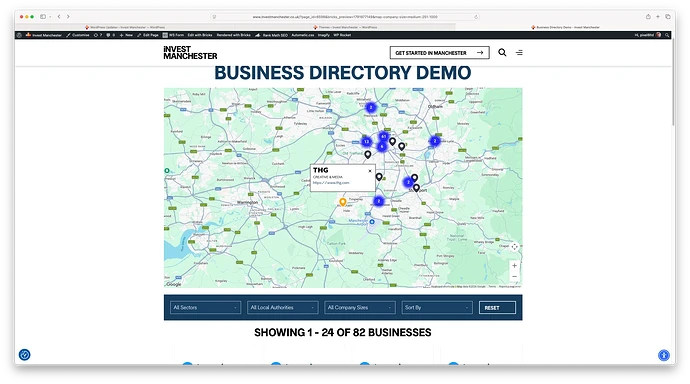
Task: Zoom out on the map
Action: click(x=514, y=277)
